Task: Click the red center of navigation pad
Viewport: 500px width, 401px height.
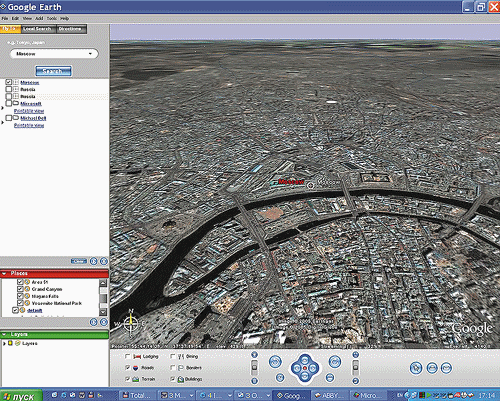Action: (305, 368)
